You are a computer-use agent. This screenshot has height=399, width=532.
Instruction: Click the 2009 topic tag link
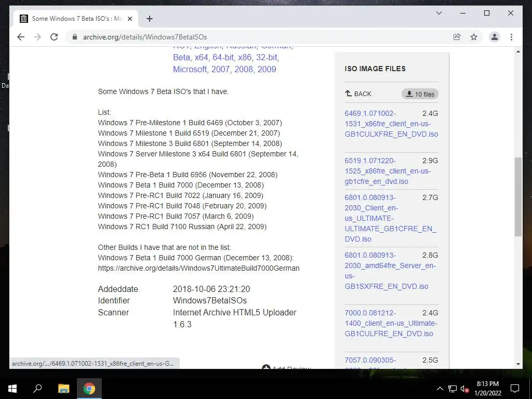point(267,69)
